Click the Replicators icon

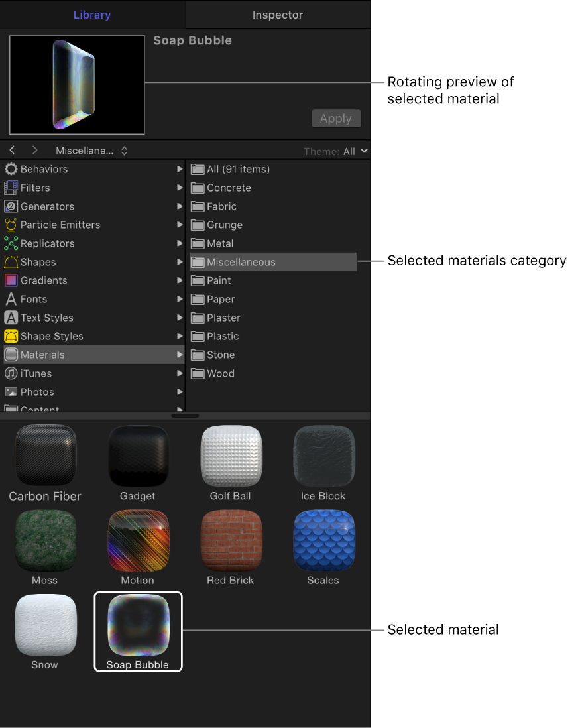pos(11,243)
